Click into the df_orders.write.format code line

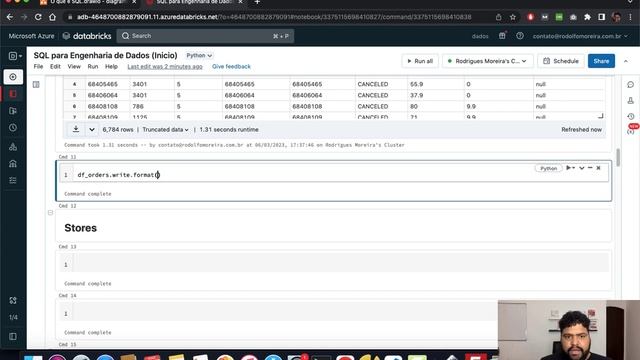tap(118, 175)
